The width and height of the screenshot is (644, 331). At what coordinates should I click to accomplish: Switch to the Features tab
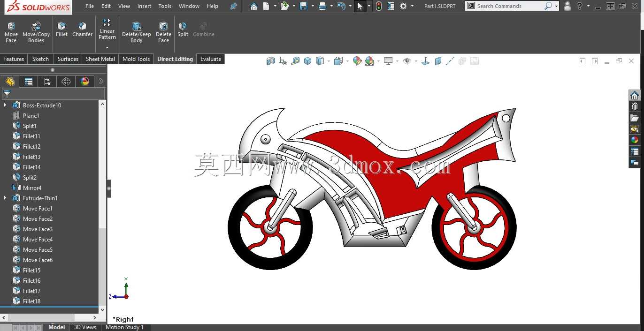(14, 59)
